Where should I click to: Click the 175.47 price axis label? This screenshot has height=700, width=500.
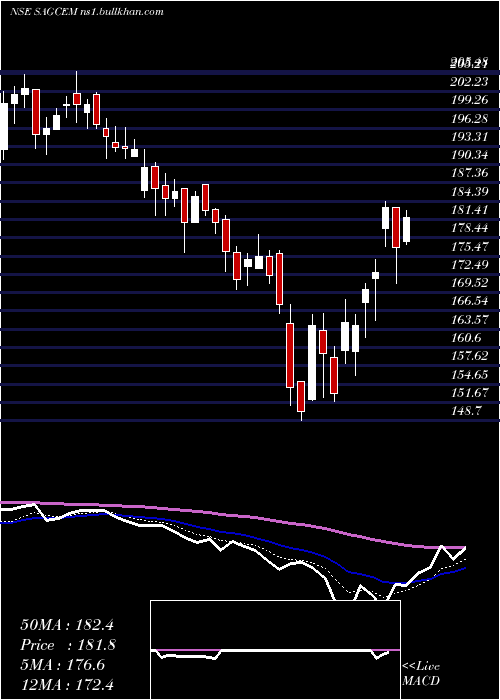coord(469,247)
